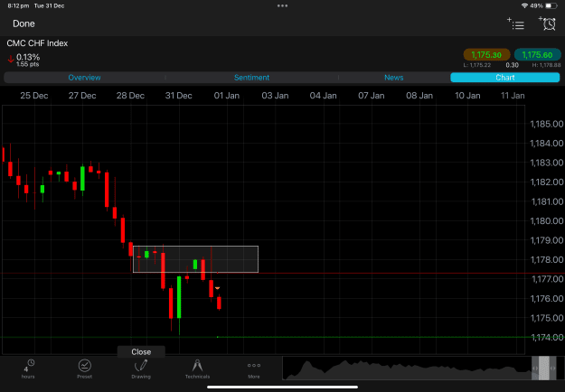This screenshot has width=565, height=392.
Task: Select the grey rectangle drawing on chart
Action: point(195,259)
